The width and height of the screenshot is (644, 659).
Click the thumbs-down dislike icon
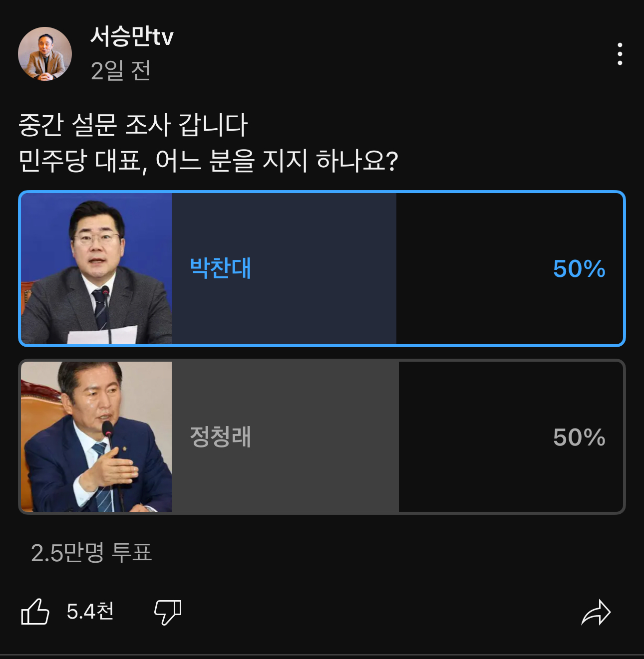tap(168, 612)
